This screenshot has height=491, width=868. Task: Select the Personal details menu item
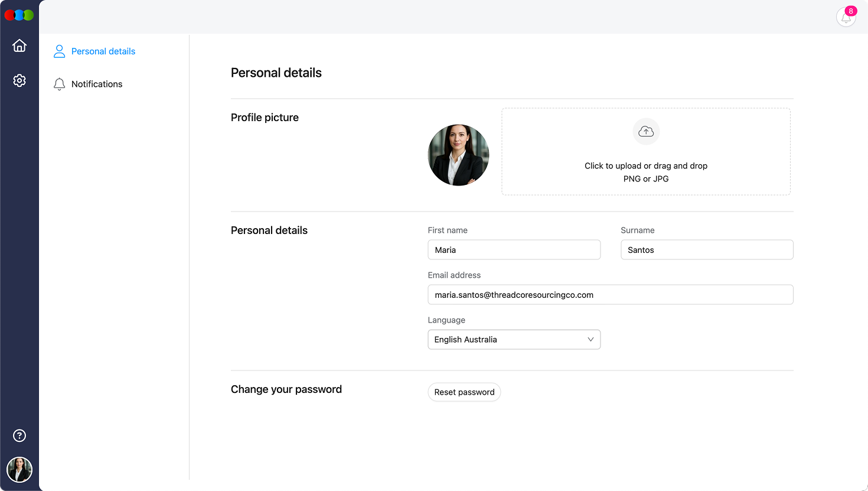coord(103,51)
